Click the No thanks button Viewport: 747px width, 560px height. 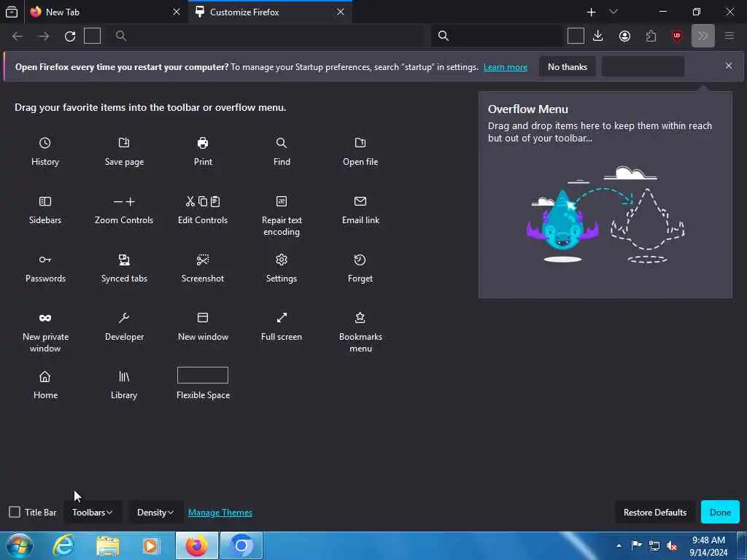coord(568,67)
